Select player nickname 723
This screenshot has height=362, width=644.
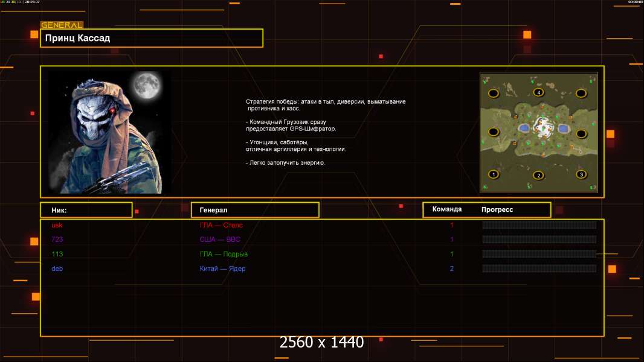57,240
